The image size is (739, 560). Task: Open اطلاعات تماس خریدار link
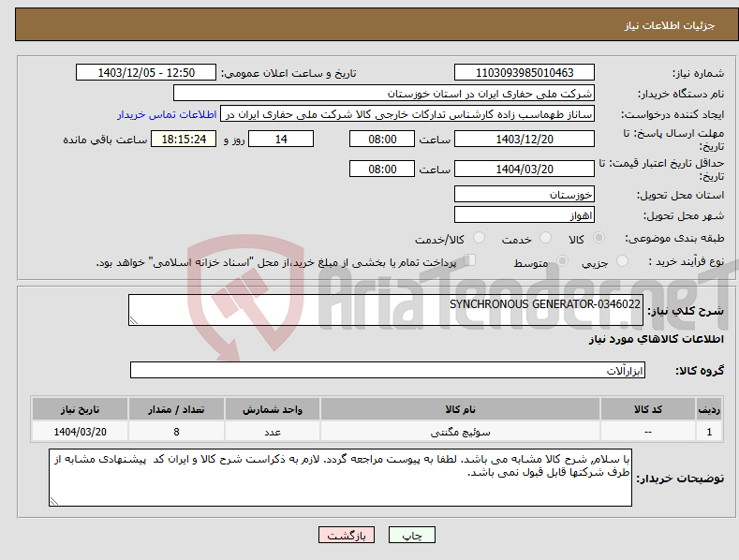click(167, 114)
